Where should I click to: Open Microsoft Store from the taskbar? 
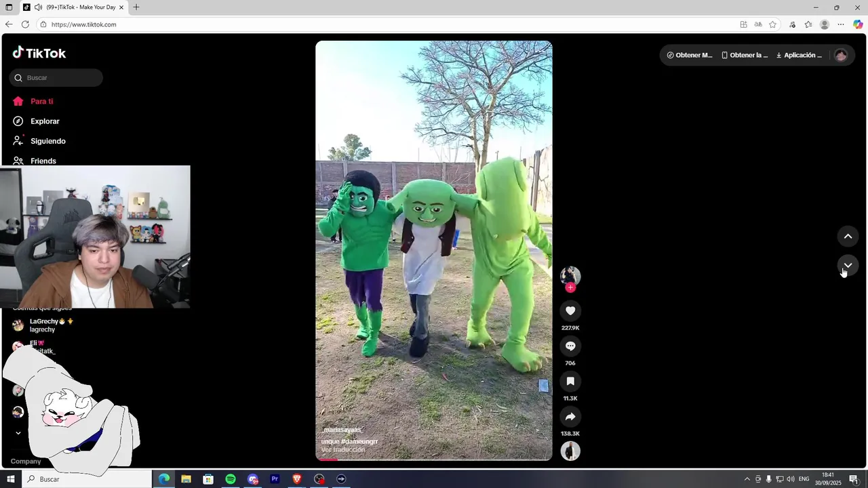tap(208, 479)
